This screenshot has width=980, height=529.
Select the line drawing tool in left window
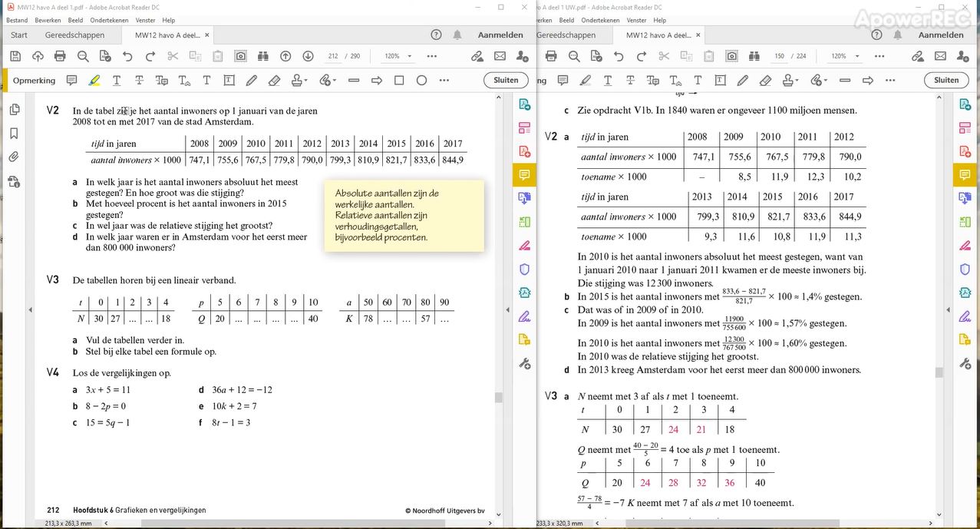[x=354, y=80]
